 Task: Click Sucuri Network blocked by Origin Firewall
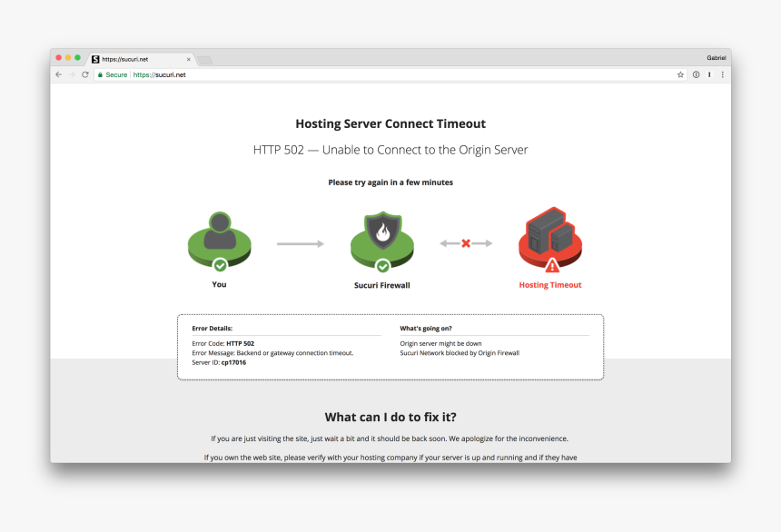tap(460, 353)
